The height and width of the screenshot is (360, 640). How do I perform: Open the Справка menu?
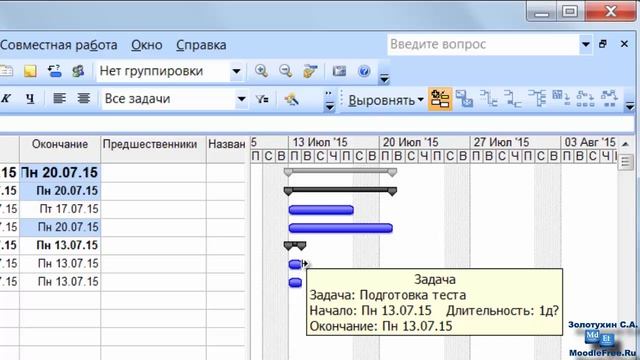(201, 45)
